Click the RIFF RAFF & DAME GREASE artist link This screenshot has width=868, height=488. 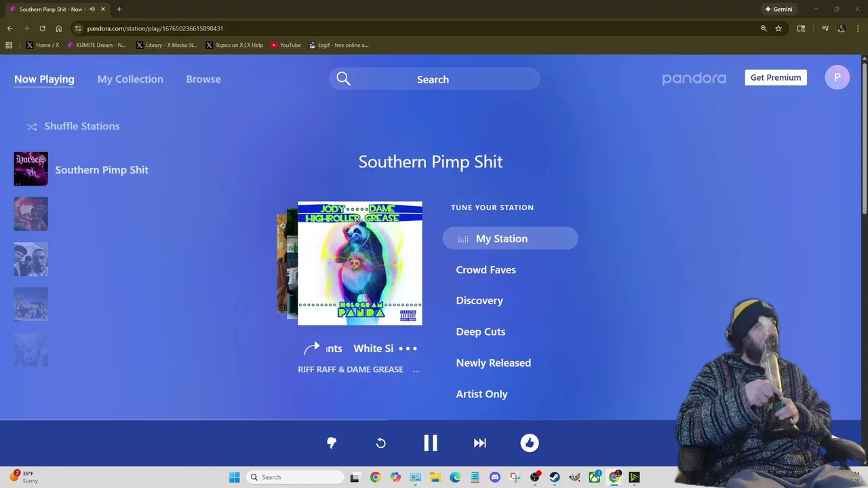(351, 369)
